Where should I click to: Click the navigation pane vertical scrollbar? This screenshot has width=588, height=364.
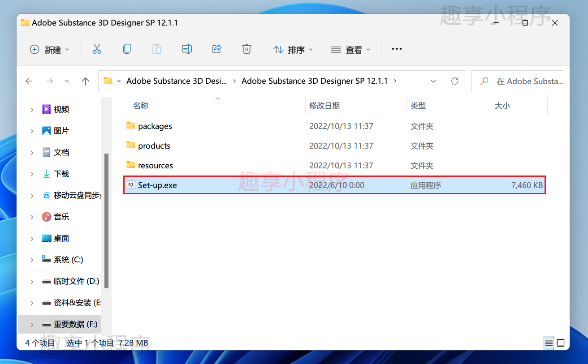(106, 221)
